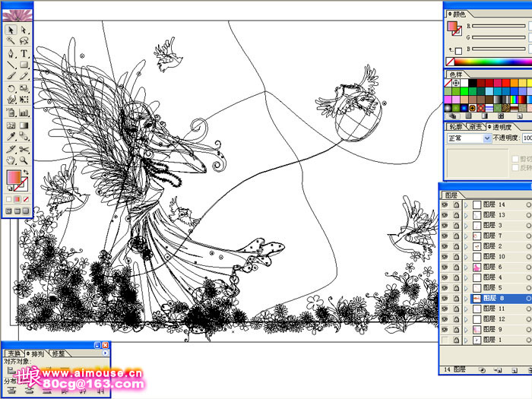Select the Blend tool
Viewport: 532px width, 399px height.
coord(24,136)
